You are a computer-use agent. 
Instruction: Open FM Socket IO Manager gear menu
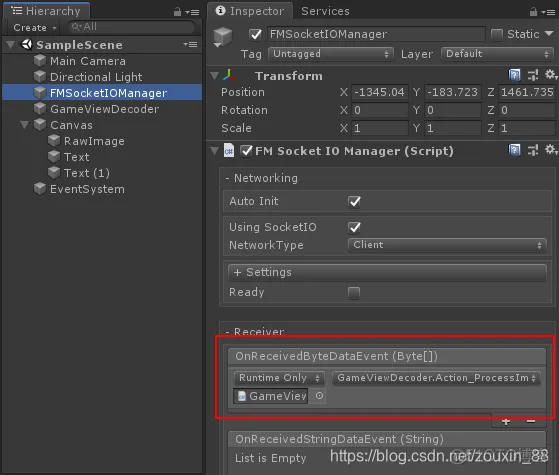[x=551, y=150]
